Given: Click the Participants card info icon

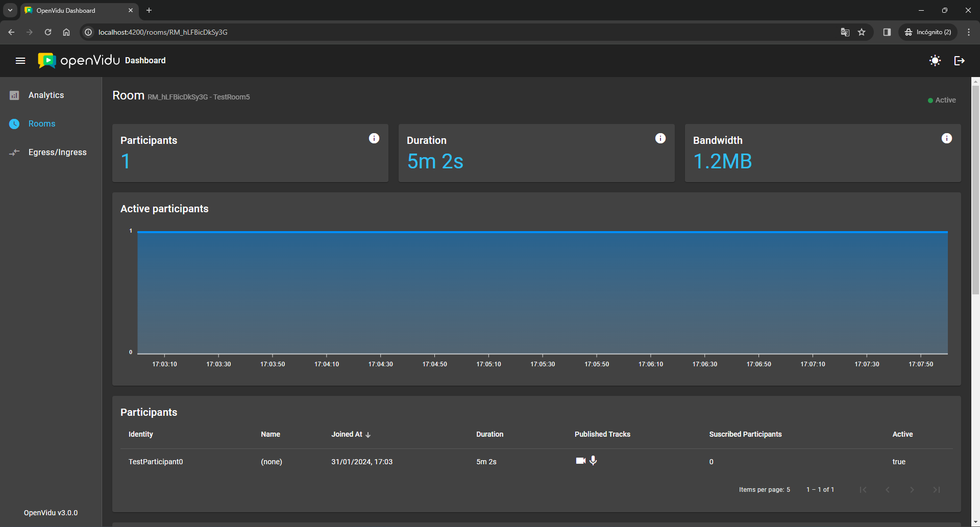Looking at the screenshot, I should (x=374, y=138).
